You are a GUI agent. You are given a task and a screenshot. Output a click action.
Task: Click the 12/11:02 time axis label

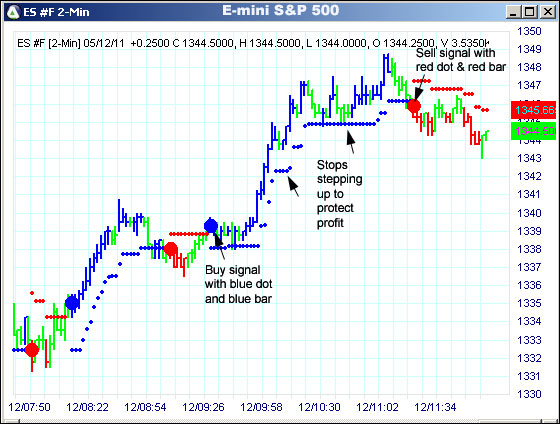pos(377,407)
